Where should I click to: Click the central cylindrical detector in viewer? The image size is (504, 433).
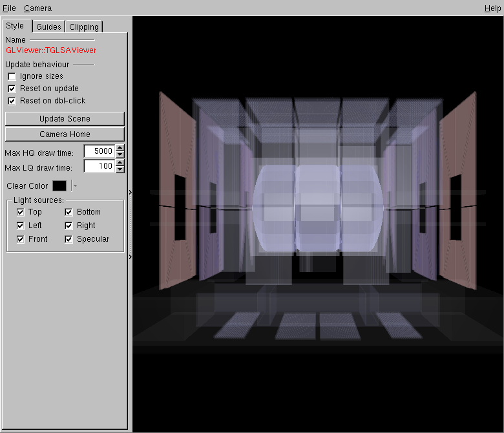tap(317, 208)
